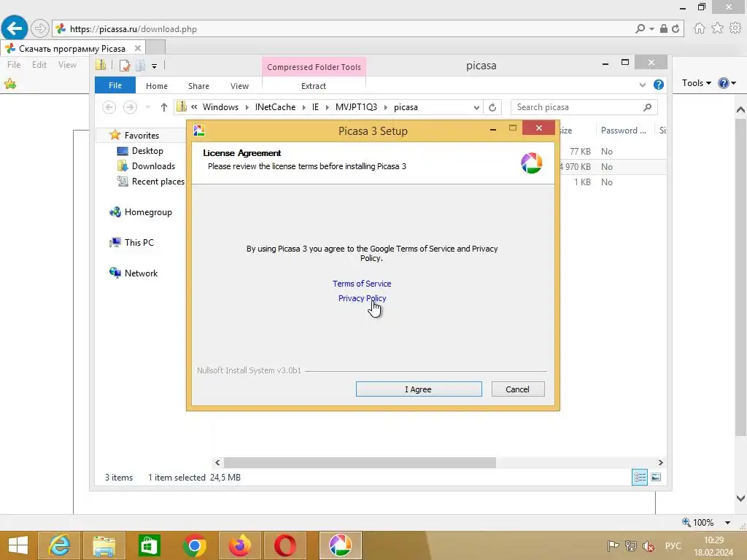Open IE favorites star icon

tap(718, 28)
